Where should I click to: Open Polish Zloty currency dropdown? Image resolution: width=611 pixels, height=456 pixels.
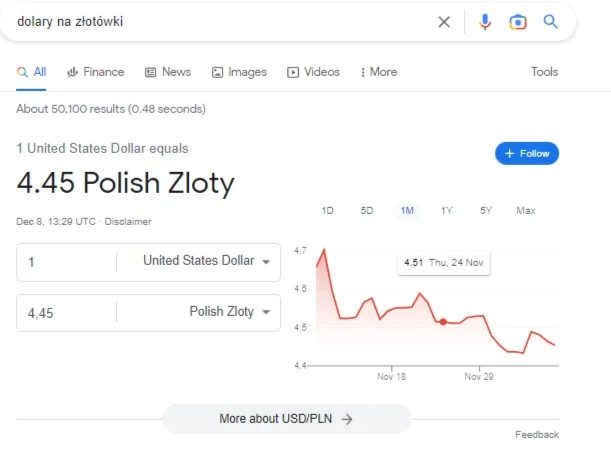[230, 311]
